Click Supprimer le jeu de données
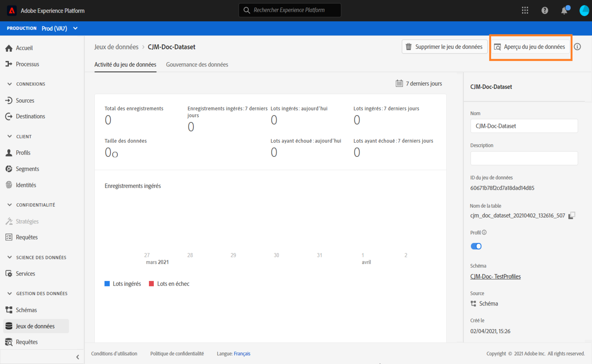592x364 pixels. 444,47
